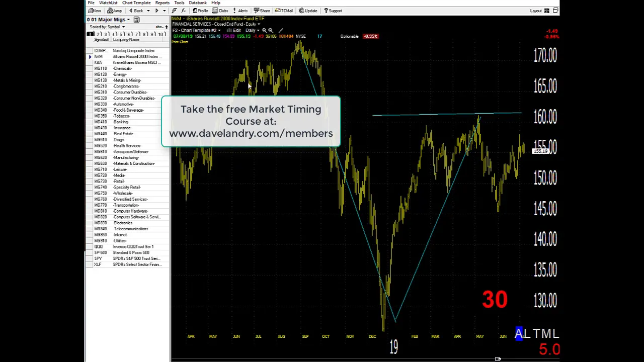Open the Tools menu
The width and height of the screenshot is (644, 362).
(179, 3)
